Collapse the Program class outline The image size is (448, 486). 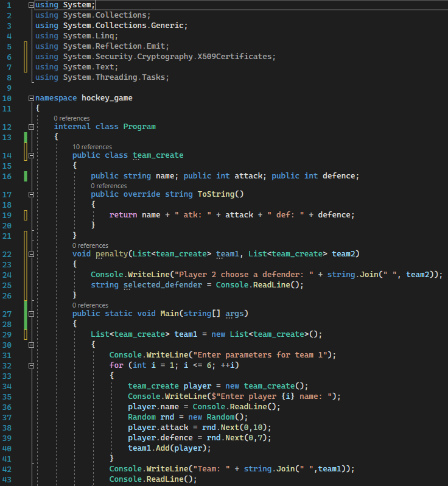(31, 127)
